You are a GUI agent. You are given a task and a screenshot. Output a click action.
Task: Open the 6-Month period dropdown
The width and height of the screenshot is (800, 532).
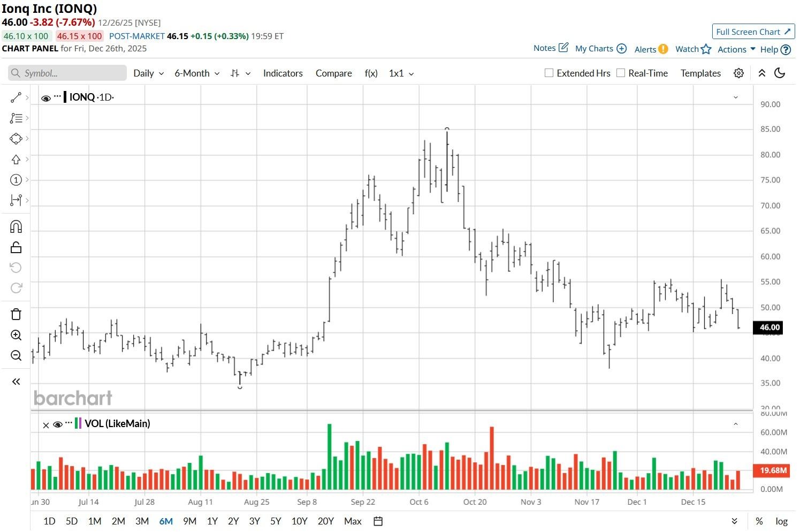pos(197,73)
